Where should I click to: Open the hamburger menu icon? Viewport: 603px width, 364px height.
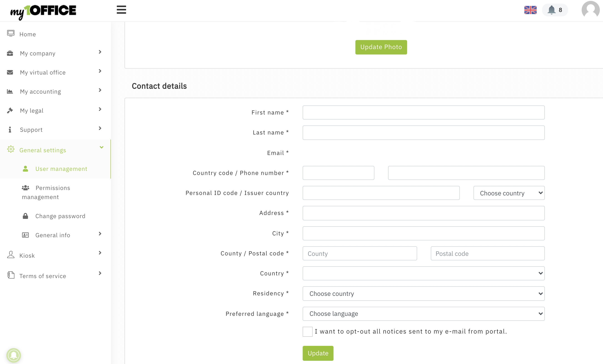121,10
